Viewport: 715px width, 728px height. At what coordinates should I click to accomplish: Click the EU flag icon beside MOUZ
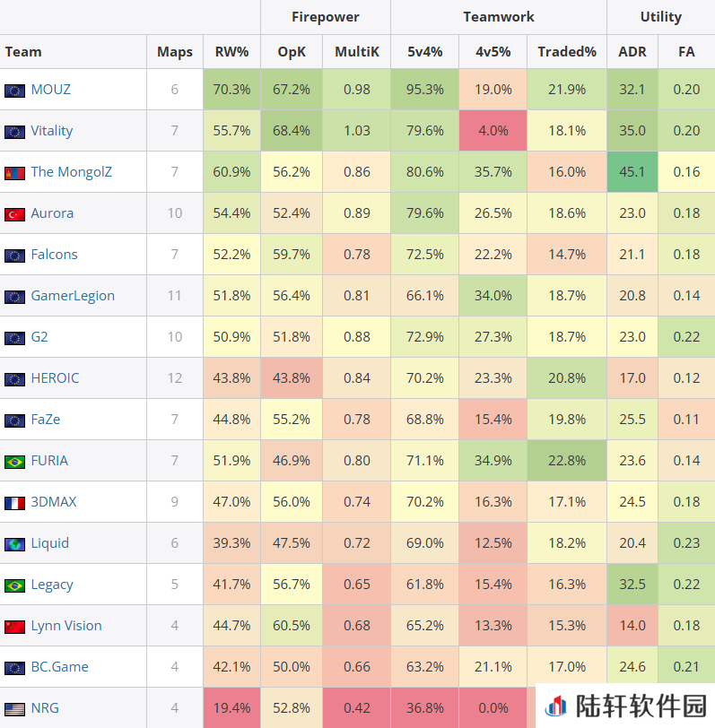point(14,90)
